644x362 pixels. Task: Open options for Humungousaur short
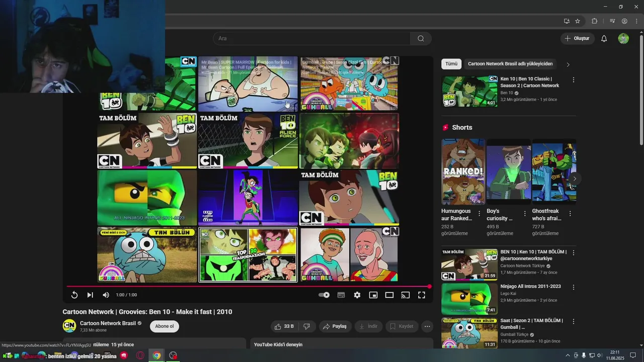(x=479, y=214)
